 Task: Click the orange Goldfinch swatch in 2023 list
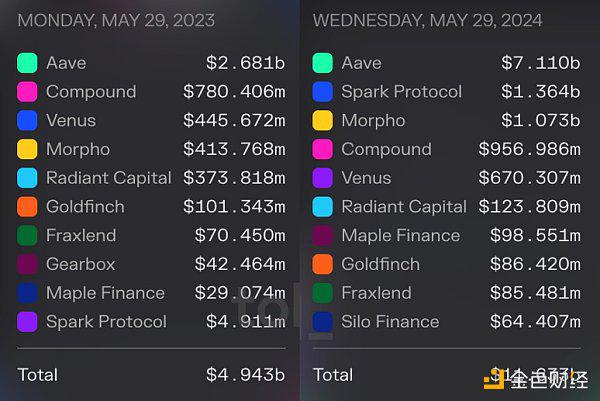[x=27, y=207]
